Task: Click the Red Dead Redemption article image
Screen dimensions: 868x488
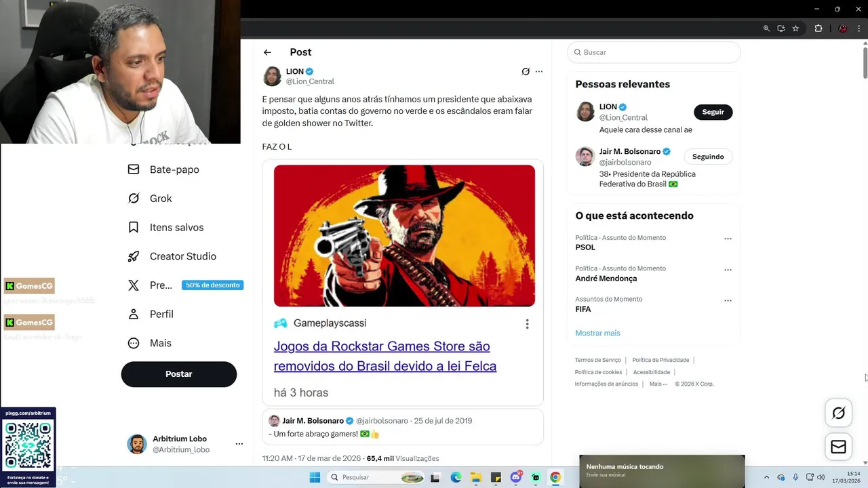Action: (x=404, y=236)
